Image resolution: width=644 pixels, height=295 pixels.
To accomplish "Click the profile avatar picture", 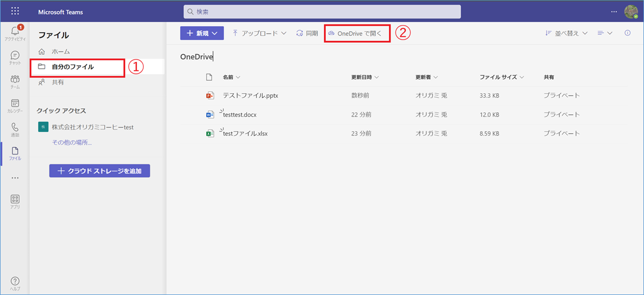I will tap(631, 12).
